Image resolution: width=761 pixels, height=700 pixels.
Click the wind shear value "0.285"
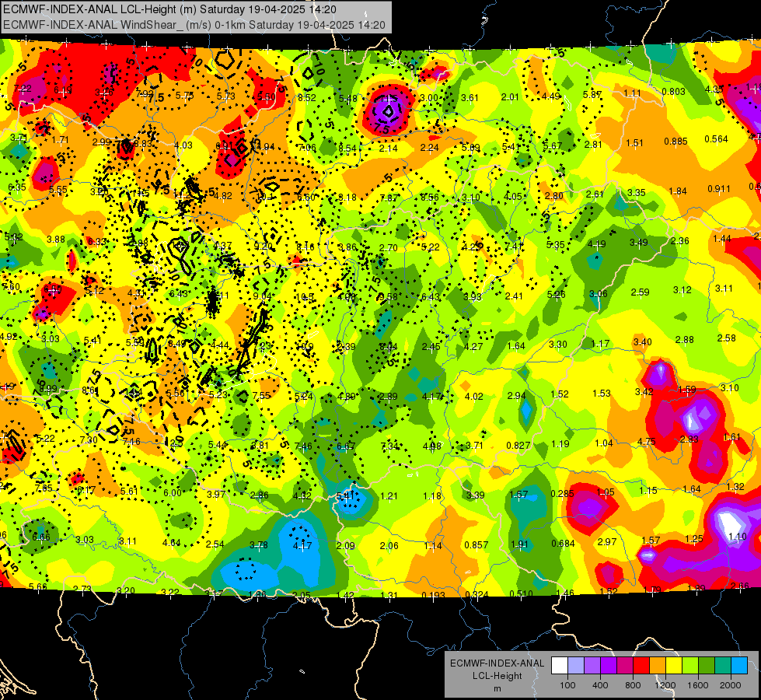(x=563, y=494)
